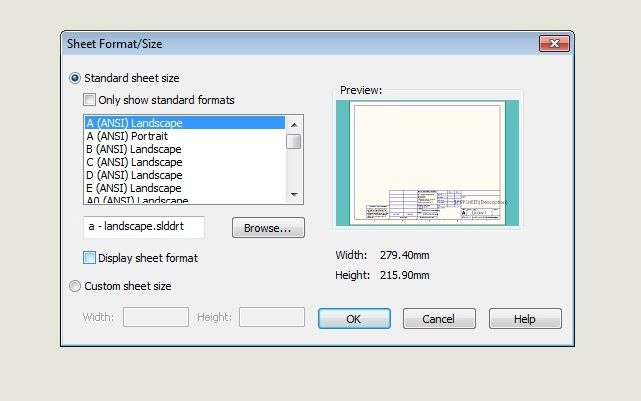Select the partially visible A0 (ANSI) Landscape entry

(137, 198)
